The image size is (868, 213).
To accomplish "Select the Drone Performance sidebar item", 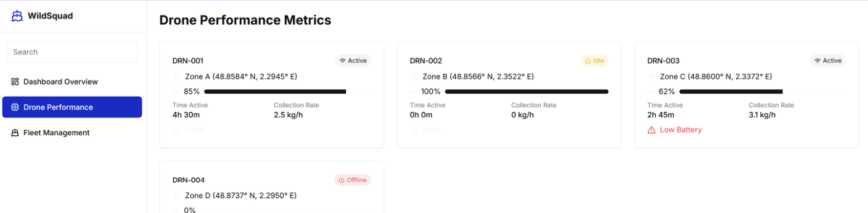I will coord(72,107).
